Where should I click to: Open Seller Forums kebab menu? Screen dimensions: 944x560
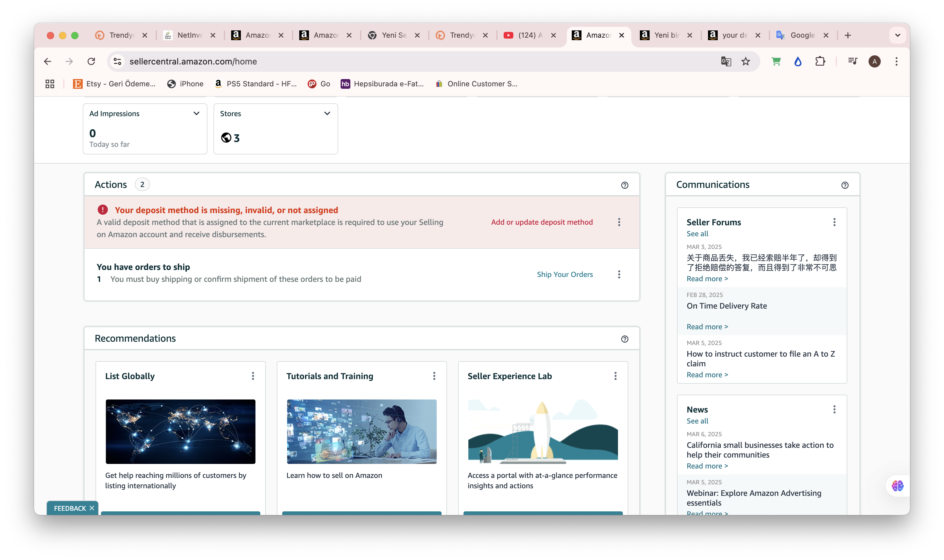pyautogui.click(x=834, y=222)
